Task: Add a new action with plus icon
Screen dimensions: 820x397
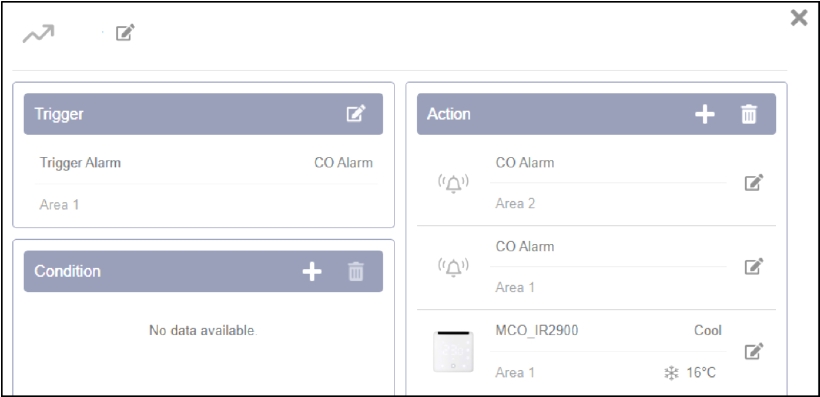Action: click(x=704, y=114)
